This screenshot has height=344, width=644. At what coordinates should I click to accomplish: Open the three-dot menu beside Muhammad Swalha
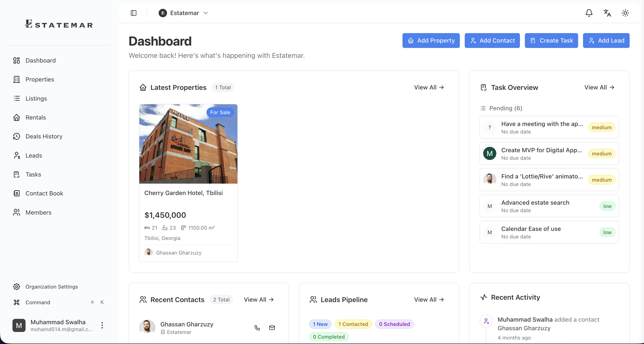(102, 326)
